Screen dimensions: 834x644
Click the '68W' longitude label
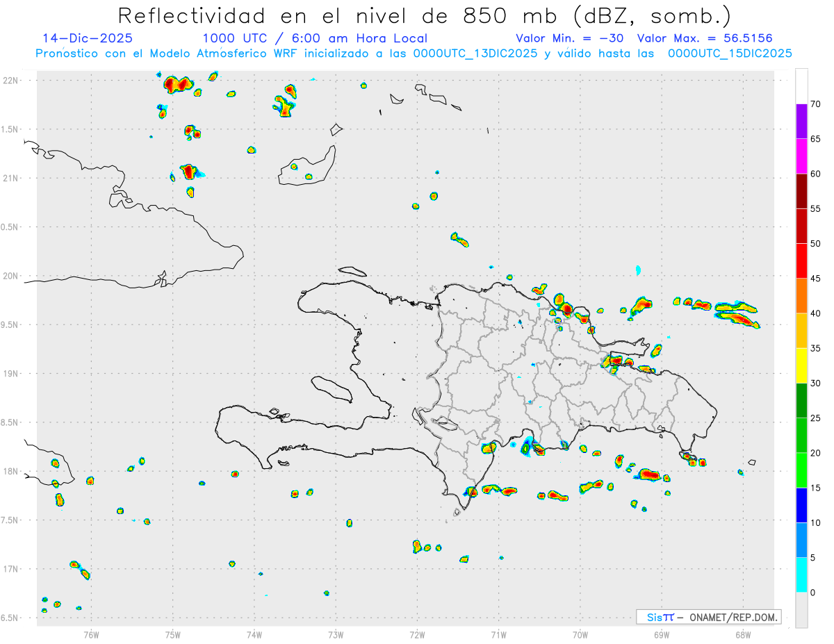click(x=743, y=634)
